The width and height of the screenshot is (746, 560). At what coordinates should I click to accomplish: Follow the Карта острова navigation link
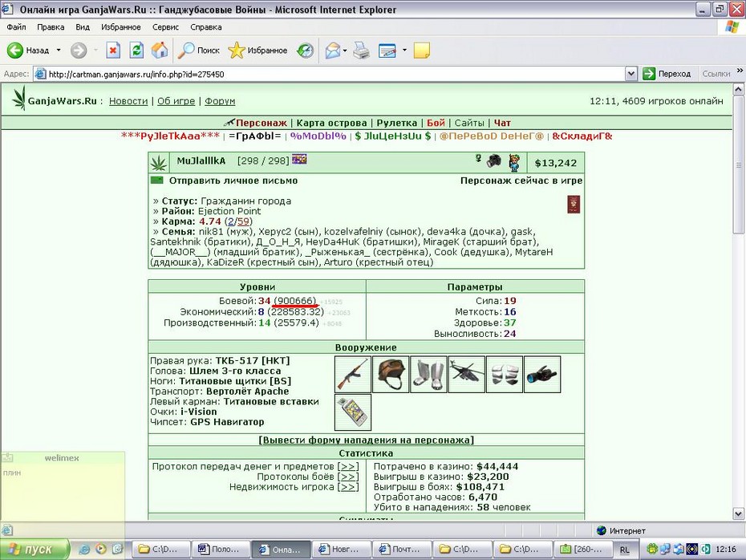[x=331, y=123]
